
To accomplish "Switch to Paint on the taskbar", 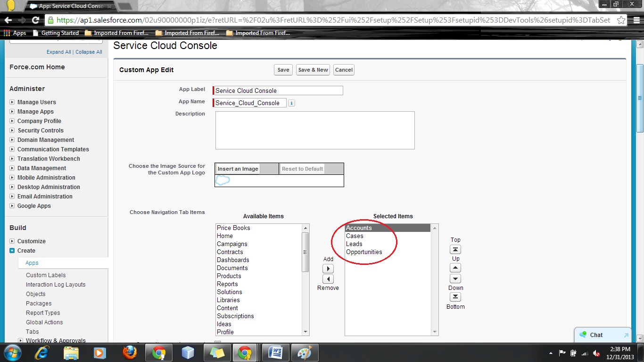I will (x=305, y=353).
